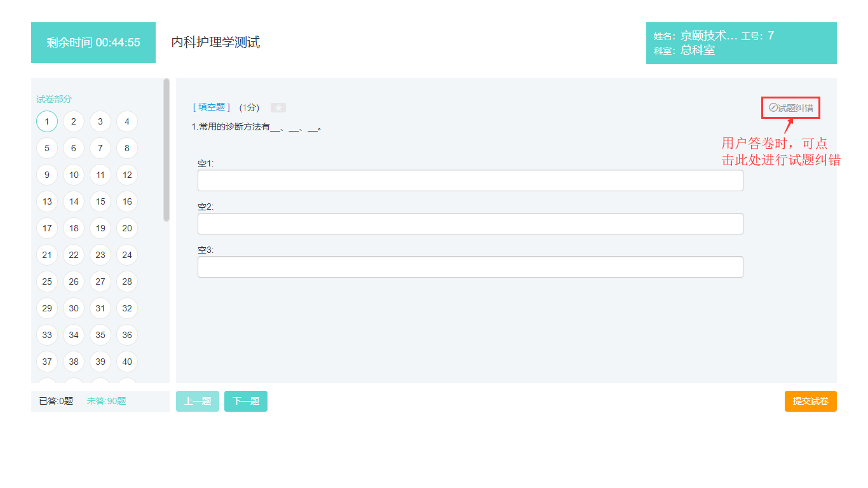Click the disabled 上一题 previous button
Image resolution: width=868 pixels, height=488 pixels.
point(197,401)
